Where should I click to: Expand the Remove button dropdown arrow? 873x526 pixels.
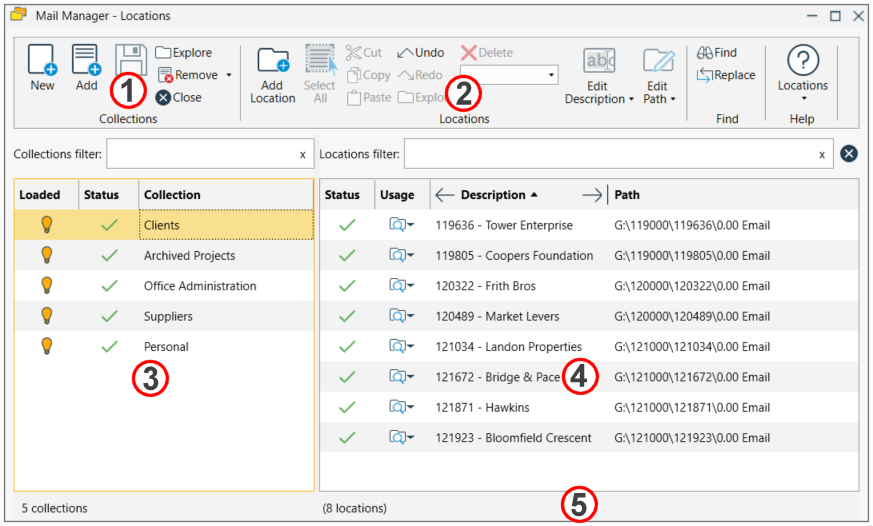coord(228,75)
